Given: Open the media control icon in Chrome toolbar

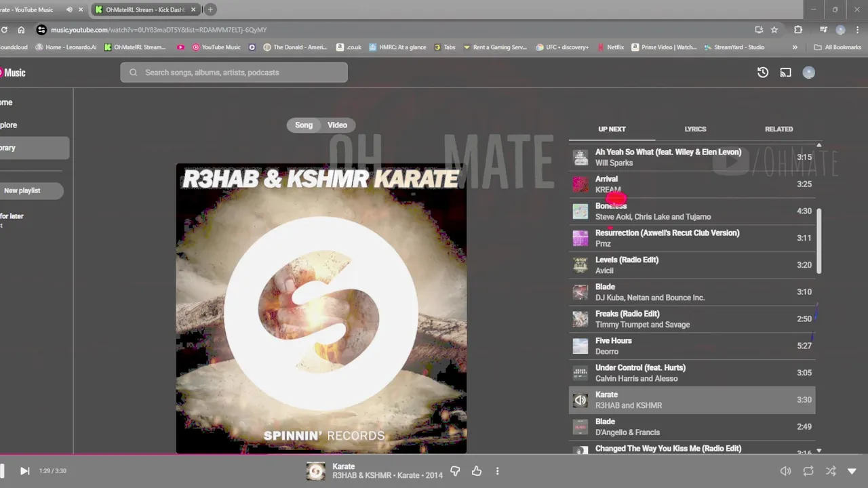Looking at the screenshot, I should 823,30.
